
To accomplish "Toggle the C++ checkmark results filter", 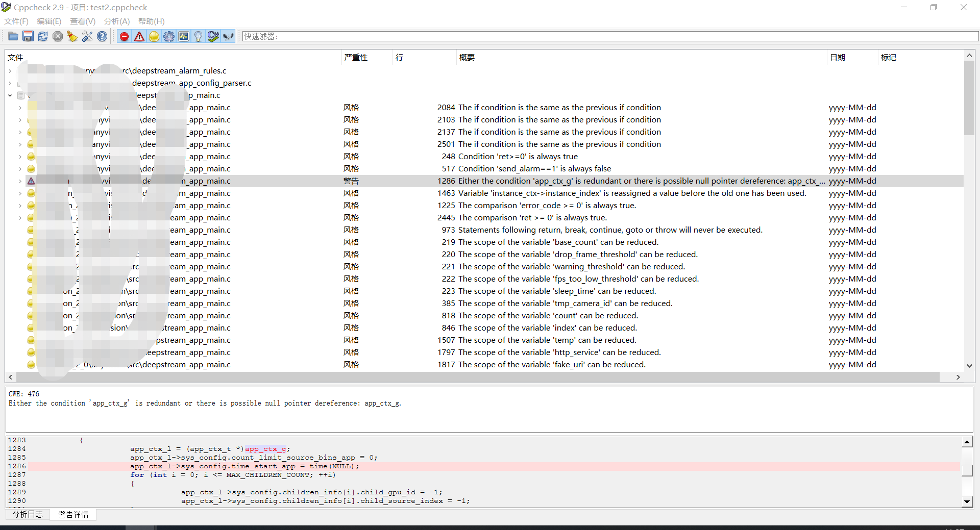I will click(213, 36).
